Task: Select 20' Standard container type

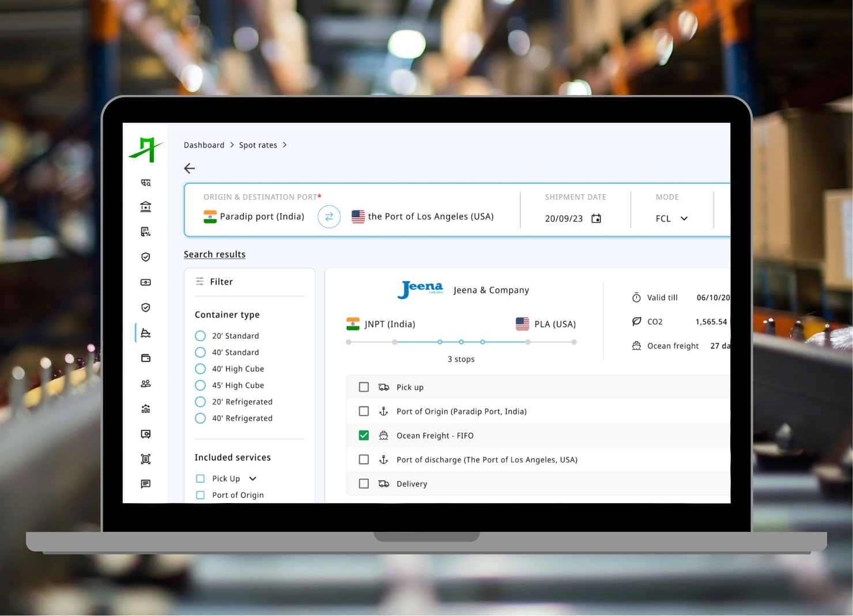Action: (201, 336)
